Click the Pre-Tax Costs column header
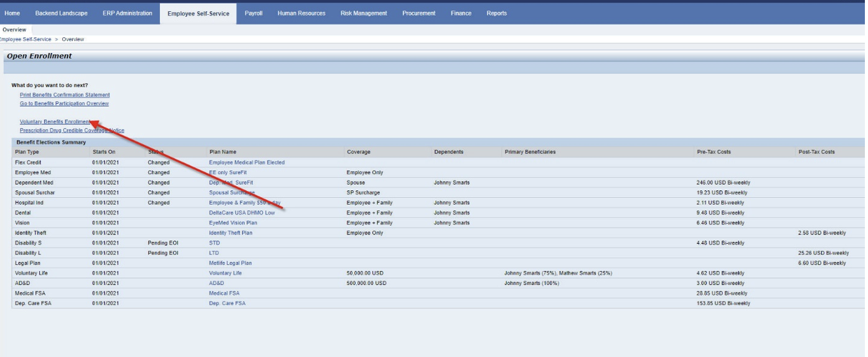This screenshot has width=868, height=357. pyautogui.click(x=714, y=152)
